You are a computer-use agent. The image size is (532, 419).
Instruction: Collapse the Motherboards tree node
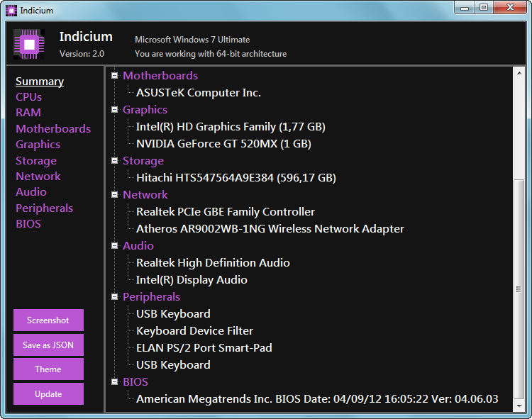pos(115,76)
